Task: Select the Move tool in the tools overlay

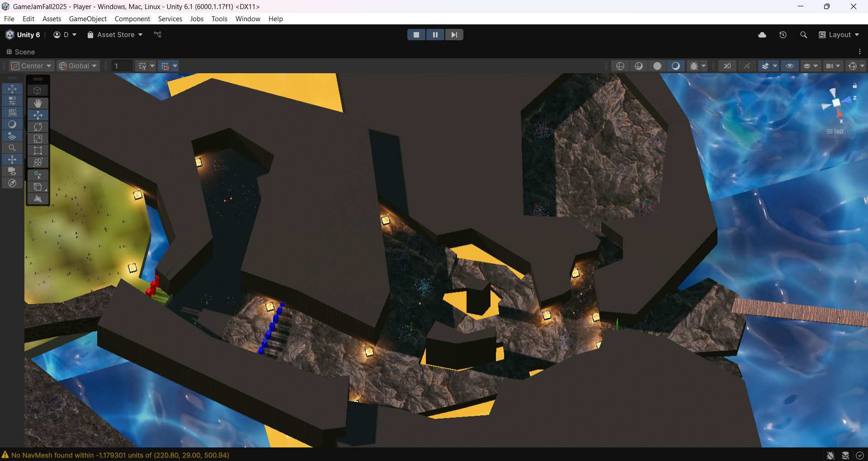Action: 38,115
